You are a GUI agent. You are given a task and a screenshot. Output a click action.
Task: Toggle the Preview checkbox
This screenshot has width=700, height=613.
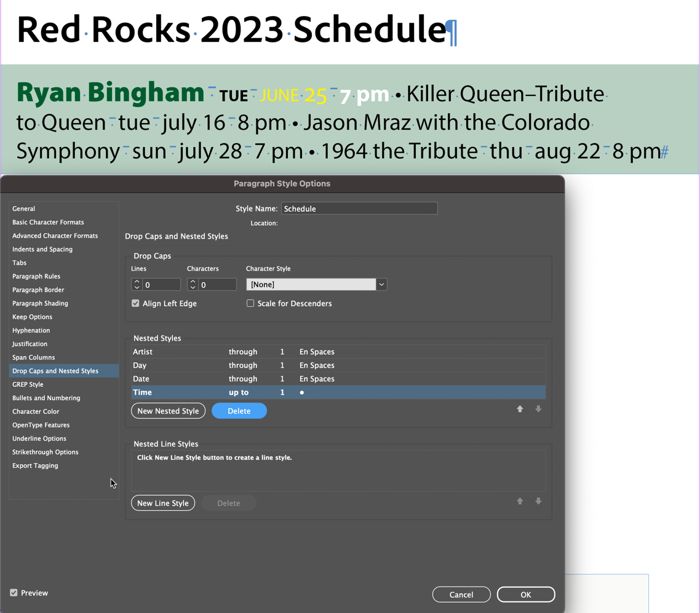(x=14, y=593)
